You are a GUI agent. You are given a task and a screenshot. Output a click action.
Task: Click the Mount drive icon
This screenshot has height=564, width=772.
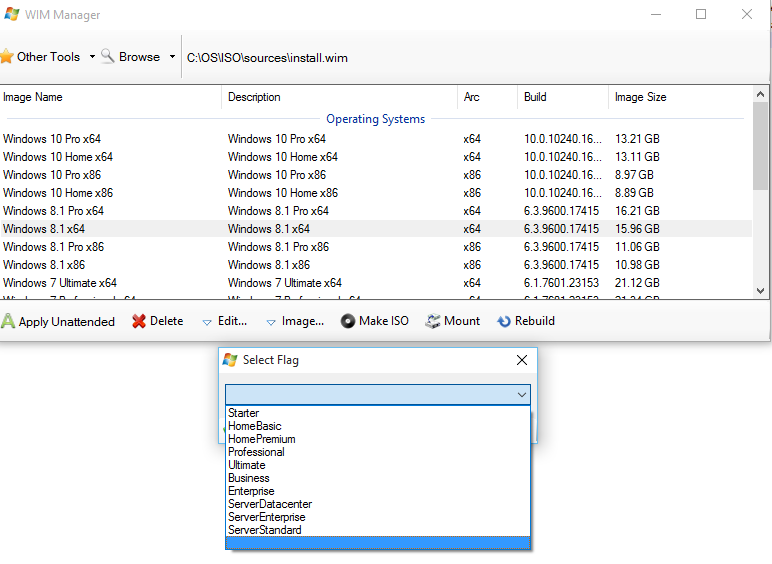(433, 321)
